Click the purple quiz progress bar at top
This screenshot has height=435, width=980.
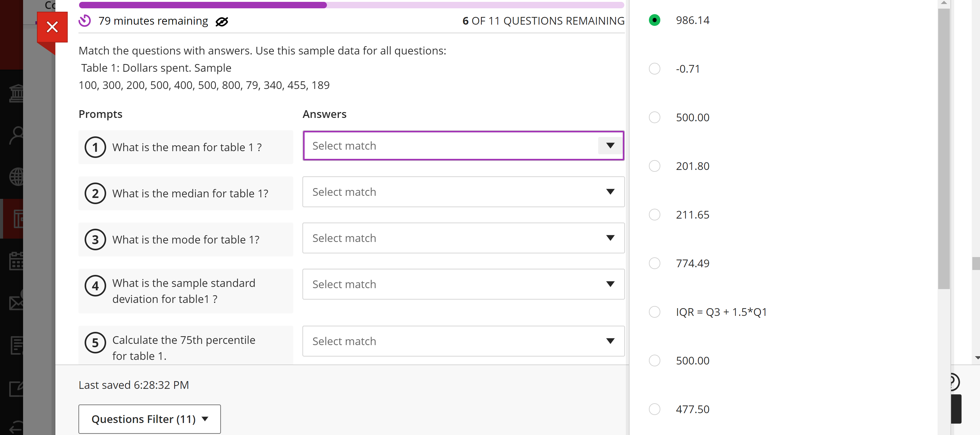tap(202, 5)
